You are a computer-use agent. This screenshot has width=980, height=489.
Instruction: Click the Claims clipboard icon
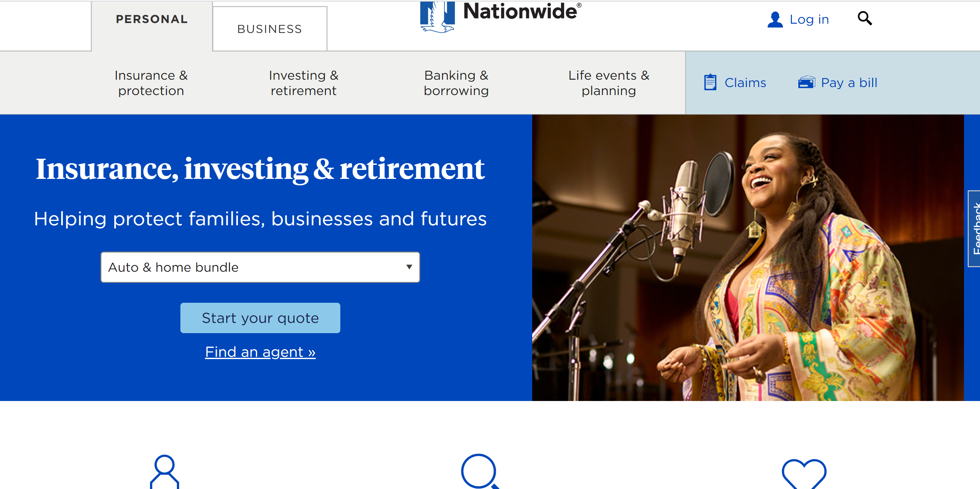tap(710, 82)
